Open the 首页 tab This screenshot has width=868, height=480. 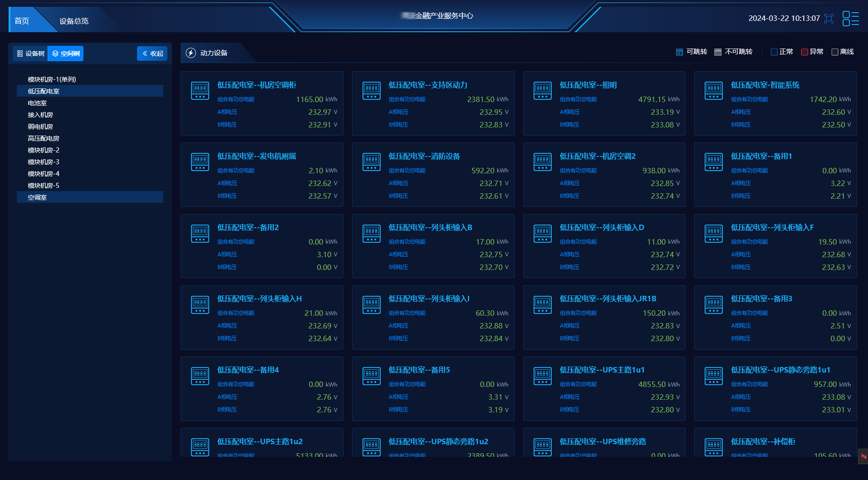coord(22,21)
